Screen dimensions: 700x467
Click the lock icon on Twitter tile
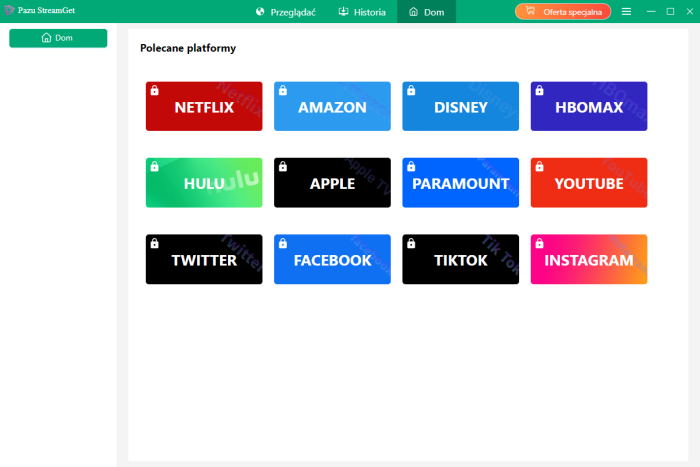(x=154, y=243)
